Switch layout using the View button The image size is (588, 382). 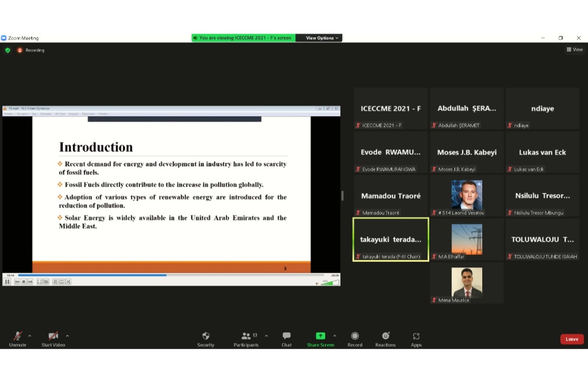tap(574, 50)
